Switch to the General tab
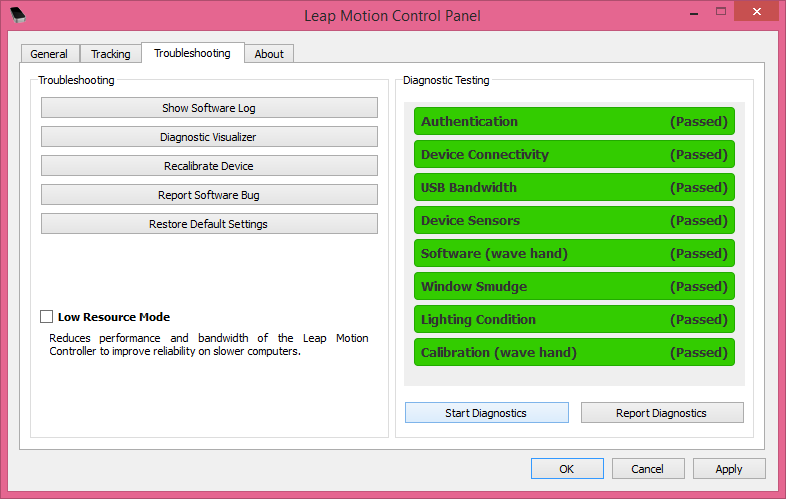The width and height of the screenshot is (786, 499). point(49,54)
